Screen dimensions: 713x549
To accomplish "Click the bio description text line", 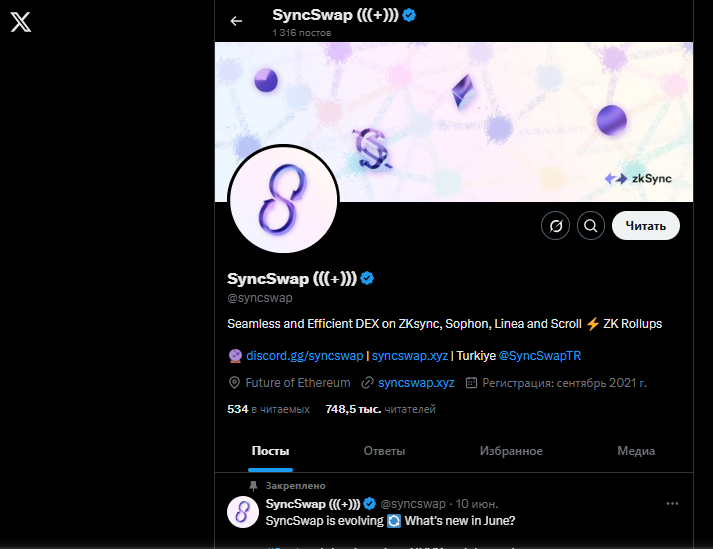I will click(444, 324).
